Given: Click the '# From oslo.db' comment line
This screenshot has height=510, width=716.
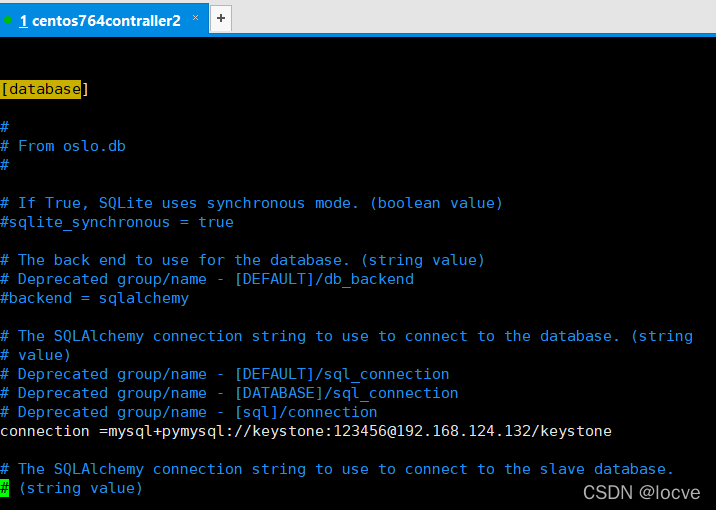Looking at the screenshot, I should 63,146.
